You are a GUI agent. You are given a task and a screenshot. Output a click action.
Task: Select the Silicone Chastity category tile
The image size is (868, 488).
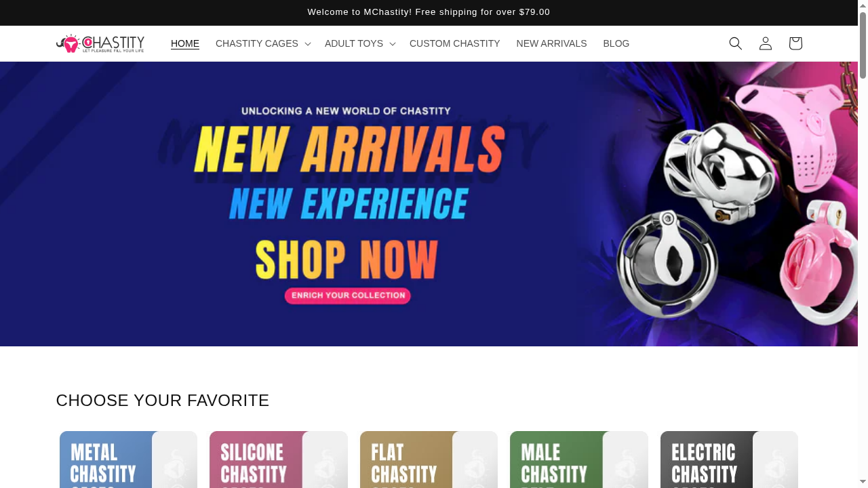279,460
